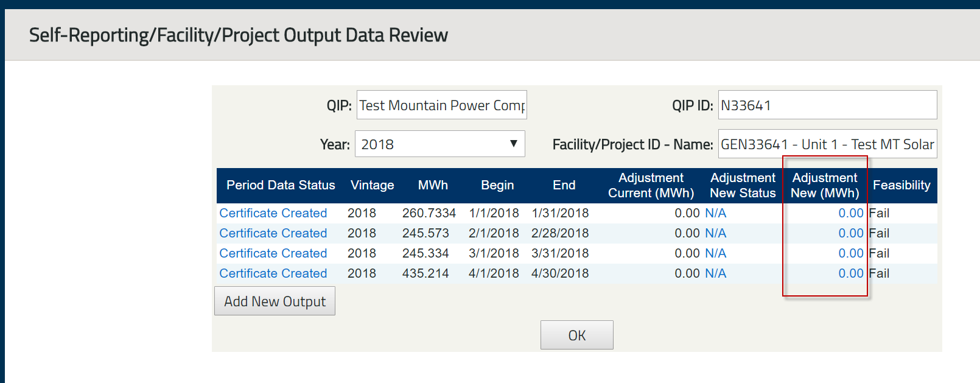
Task: Click the Period Data Status column header
Action: tap(281, 185)
